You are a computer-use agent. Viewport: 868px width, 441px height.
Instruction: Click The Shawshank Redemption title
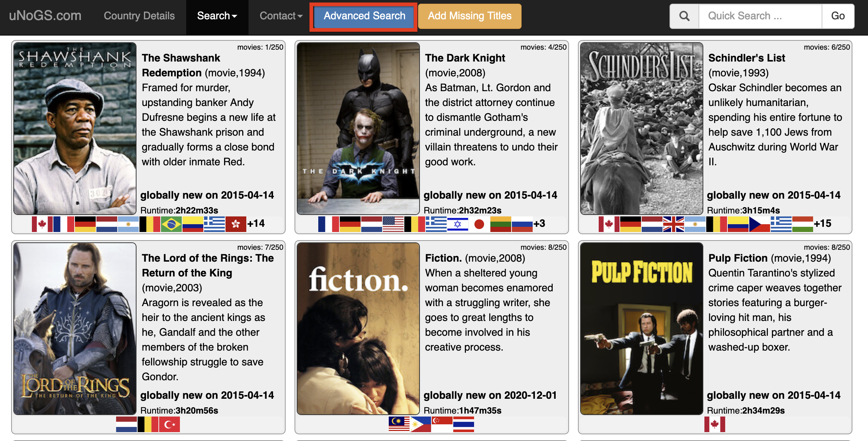click(x=181, y=65)
